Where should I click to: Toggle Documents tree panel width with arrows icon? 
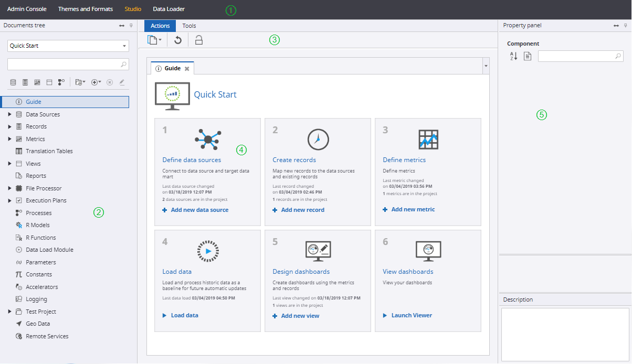122,25
